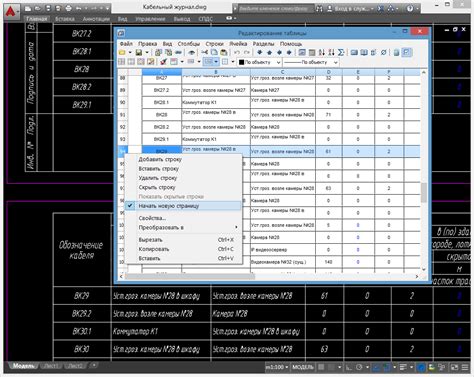Viewport: 474px width, 377px height.
Task: Click the open-book icon in table editor toolbar
Action: [364, 53]
